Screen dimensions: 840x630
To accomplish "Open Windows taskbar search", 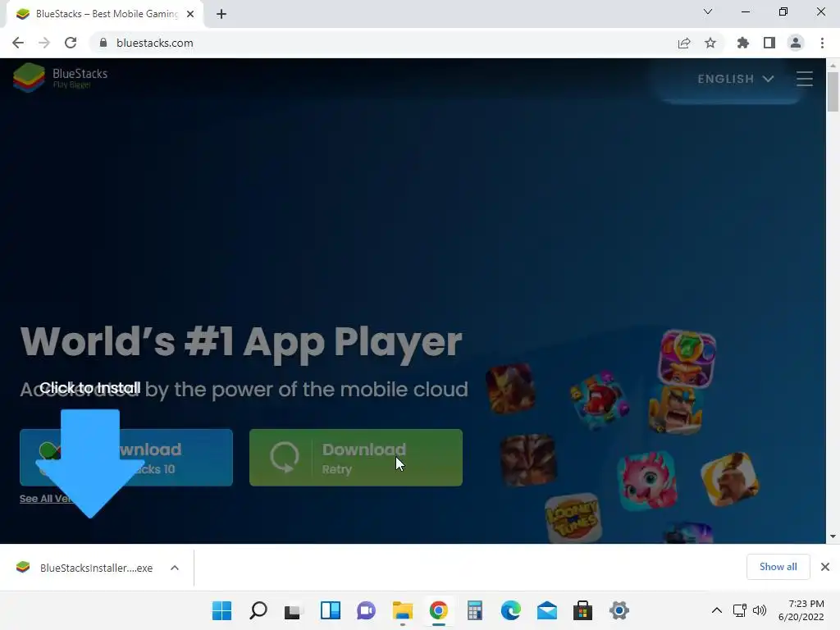I will coord(258,610).
